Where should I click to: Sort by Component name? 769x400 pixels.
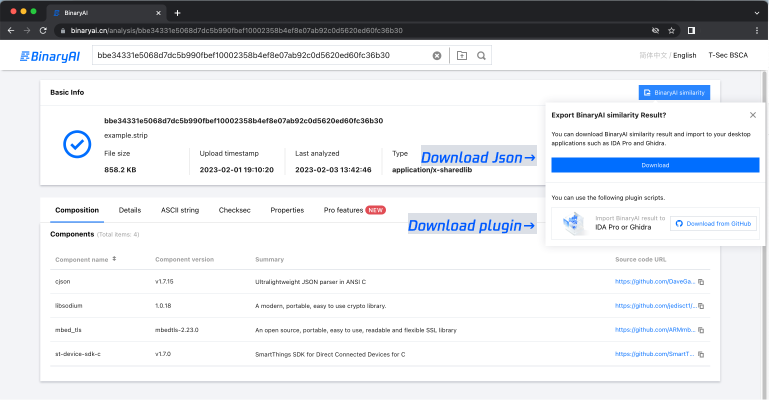(114, 259)
